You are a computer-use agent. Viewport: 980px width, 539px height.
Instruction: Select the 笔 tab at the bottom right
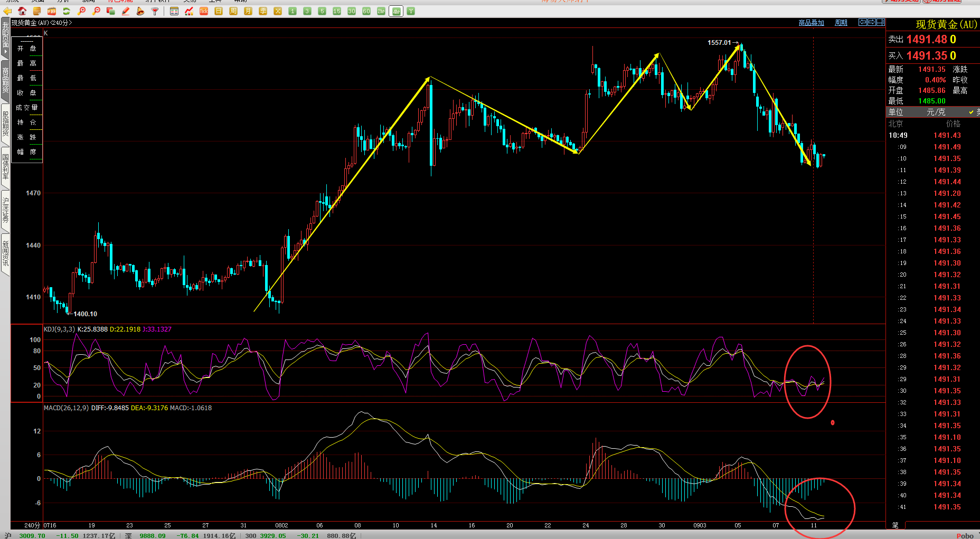[x=895, y=525]
